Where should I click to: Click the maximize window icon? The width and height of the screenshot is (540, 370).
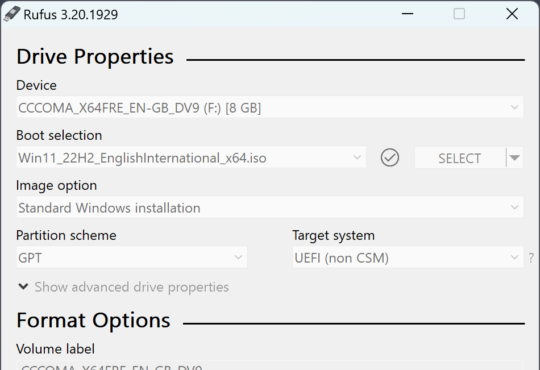click(459, 14)
